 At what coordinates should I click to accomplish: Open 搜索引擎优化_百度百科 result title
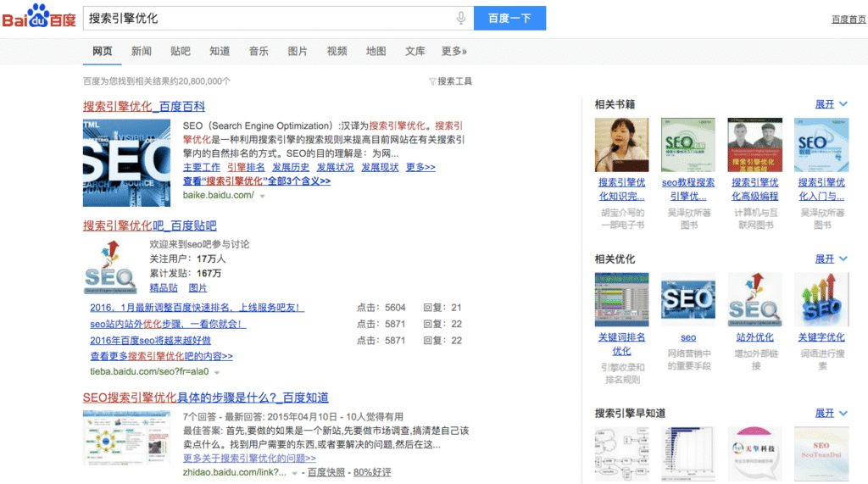point(144,106)
